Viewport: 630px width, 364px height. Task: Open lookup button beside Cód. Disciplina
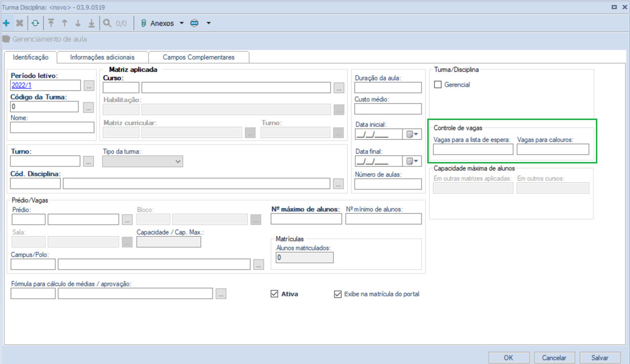coord(338,183)
